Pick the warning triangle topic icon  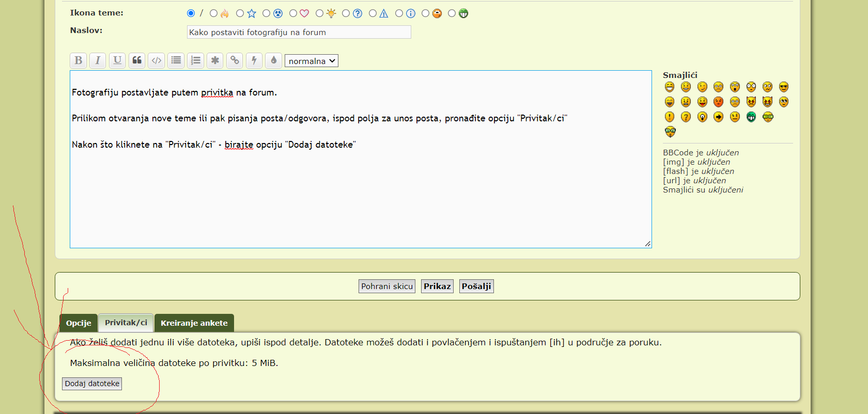373,13
